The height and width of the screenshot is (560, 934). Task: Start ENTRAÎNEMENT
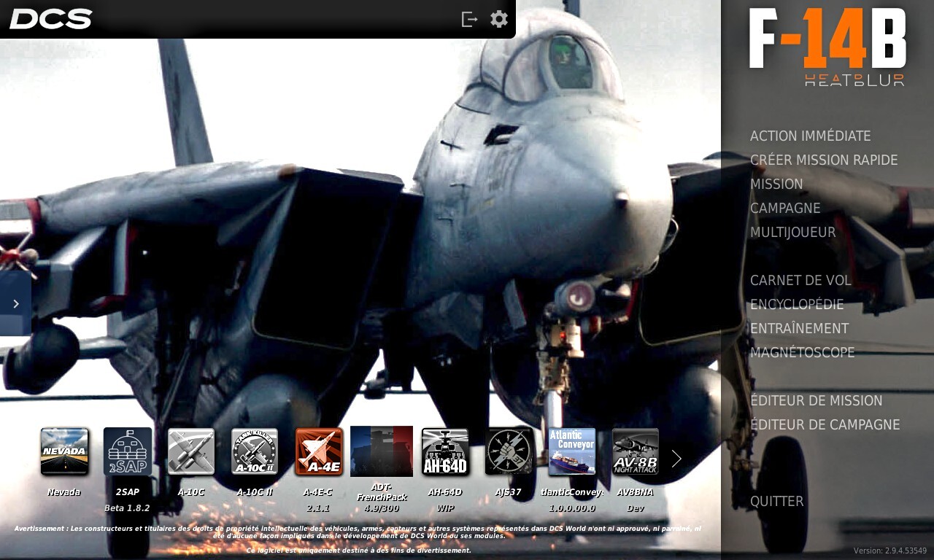[x=800, y=329]
